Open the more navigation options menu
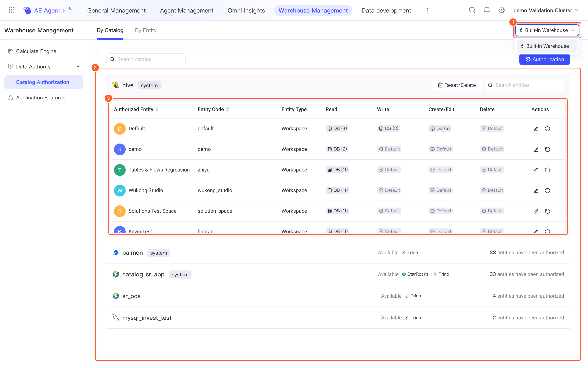The image size is (588, 368). pos(428,10)
